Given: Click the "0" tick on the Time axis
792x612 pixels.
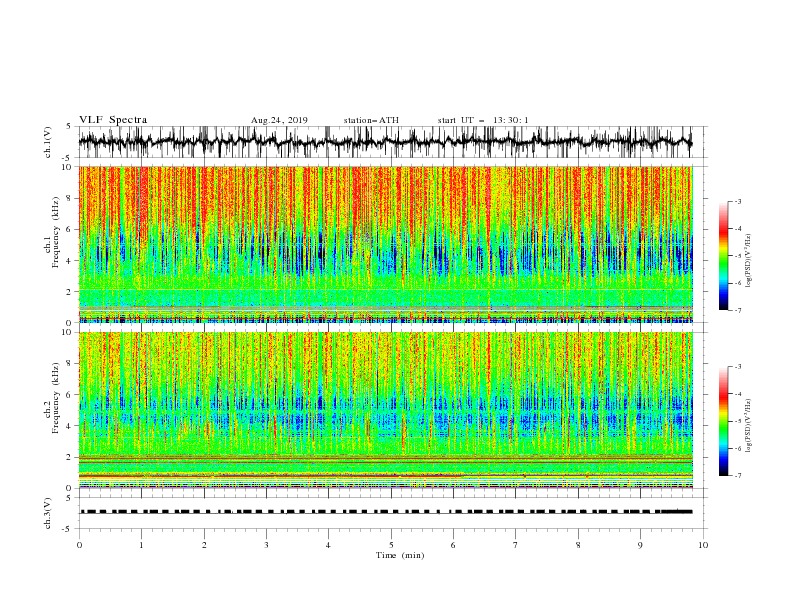Looking at the screenshot, I should tap(79, 545).
